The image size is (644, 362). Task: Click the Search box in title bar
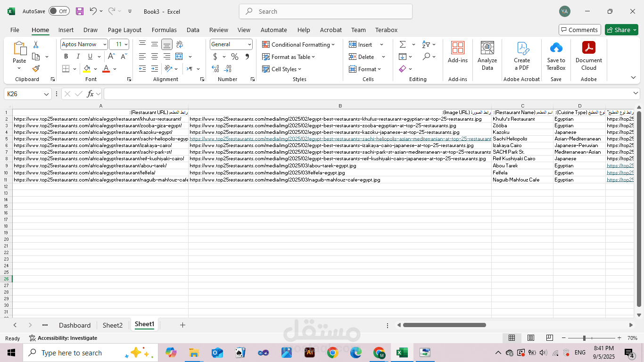[326, 11]
